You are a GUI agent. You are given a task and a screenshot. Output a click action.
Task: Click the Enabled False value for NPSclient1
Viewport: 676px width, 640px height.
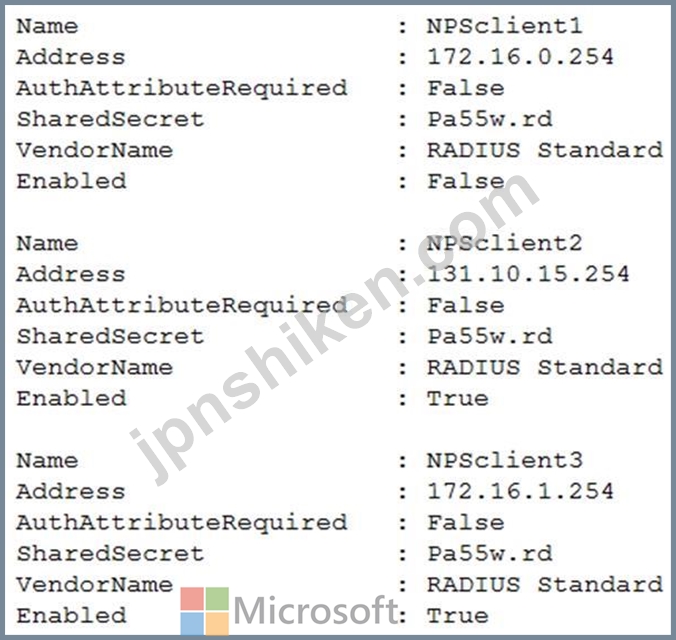[x=465, y=181]
